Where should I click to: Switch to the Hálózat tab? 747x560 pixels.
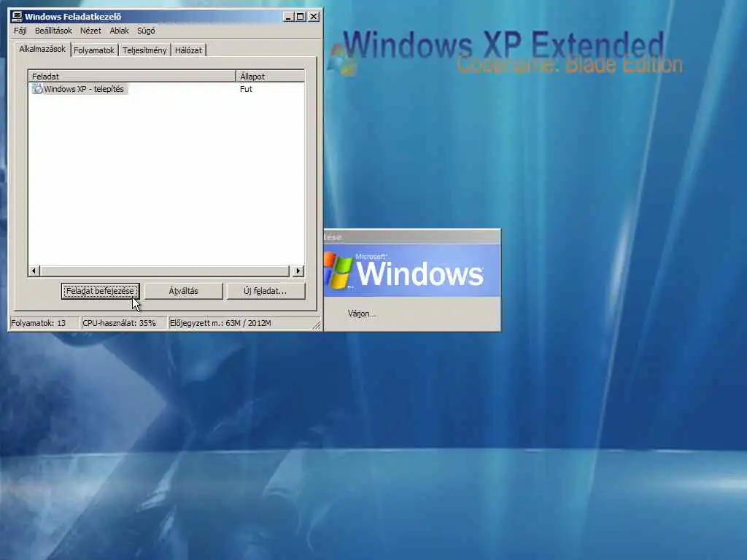pos(189,50)
